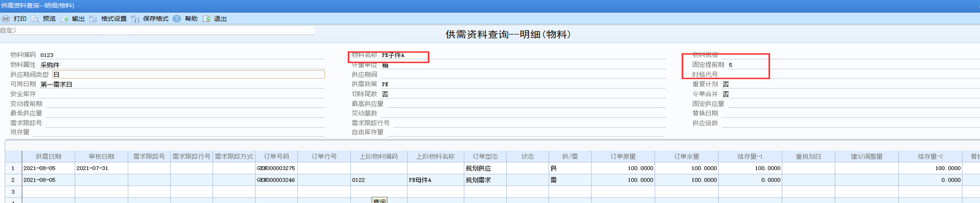This screenshot has width=980, height=203.
Task: Click the 输出 export icon
Action: [64, 19]
